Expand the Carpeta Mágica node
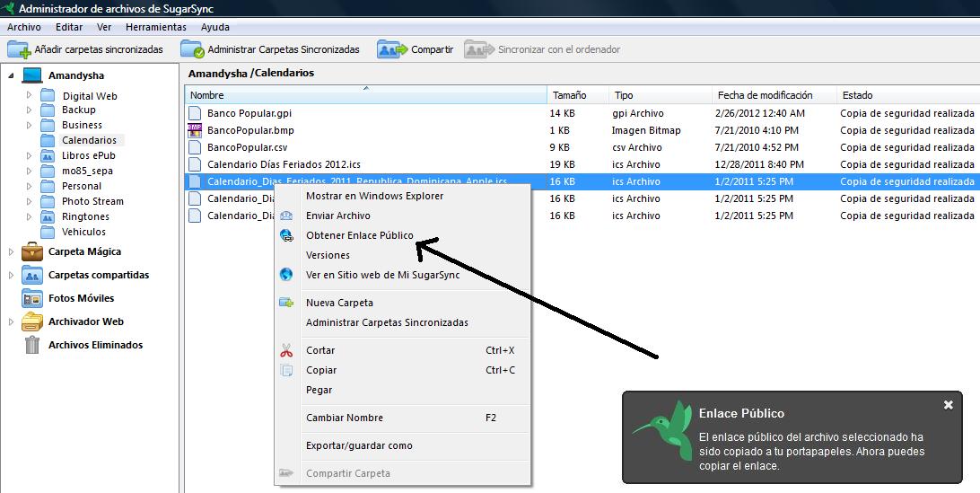The height and width of the screenshot is (493, 980). [x=11, y=252]
